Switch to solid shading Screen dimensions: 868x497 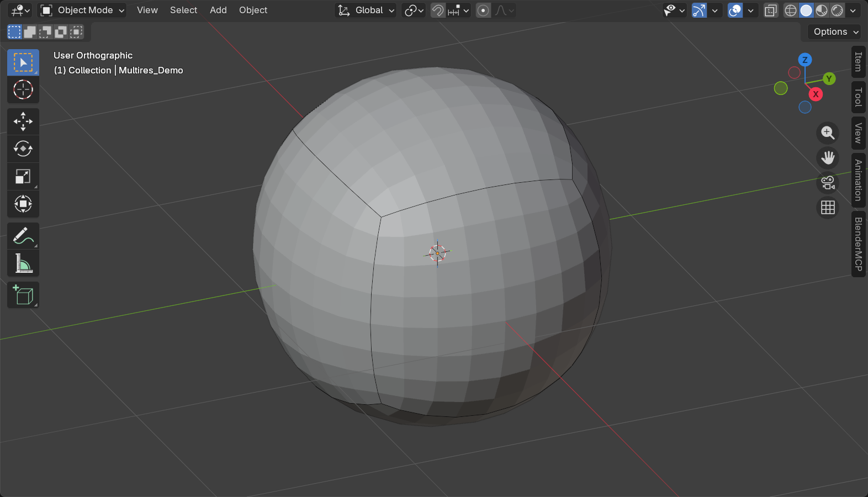[x=806, y=10]
